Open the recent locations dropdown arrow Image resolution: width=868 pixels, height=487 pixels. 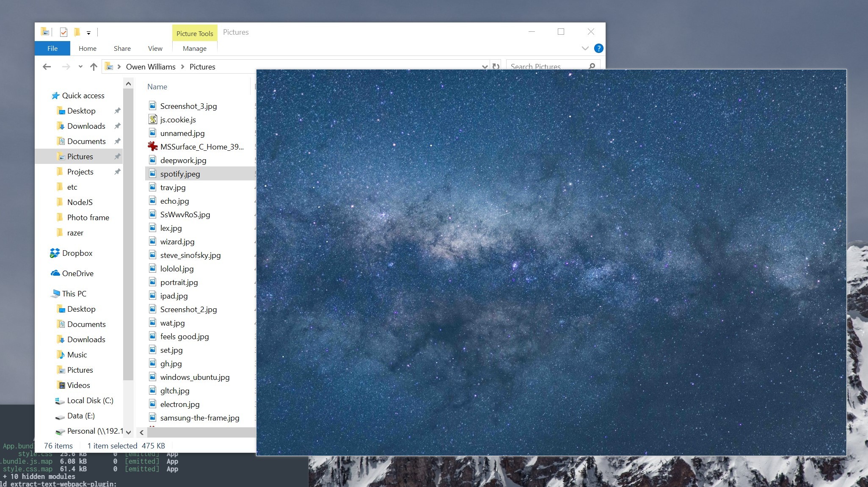(x=80, y=66)
